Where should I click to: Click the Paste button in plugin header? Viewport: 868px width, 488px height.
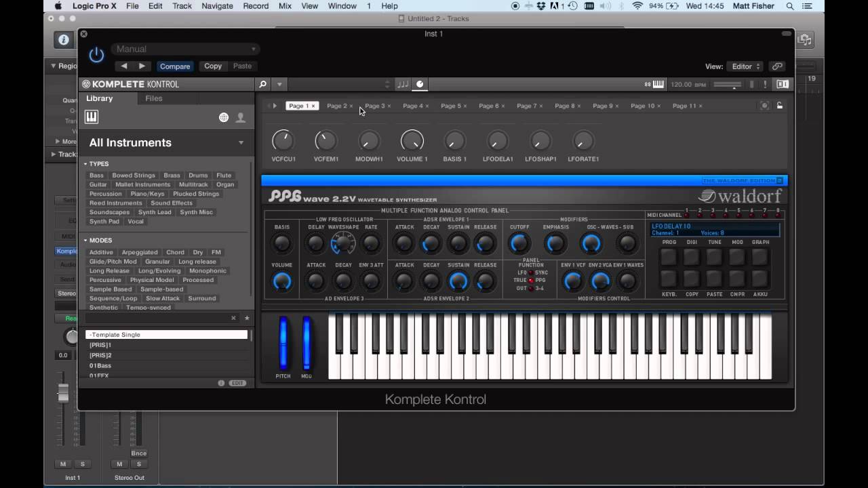[x=242, y=66]
